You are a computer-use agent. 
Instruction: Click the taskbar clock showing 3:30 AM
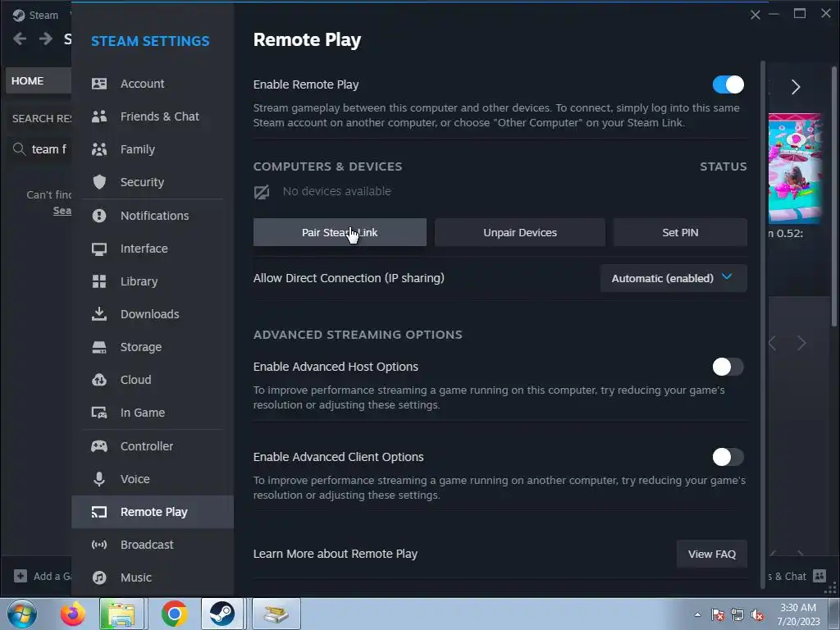(798, 614)
